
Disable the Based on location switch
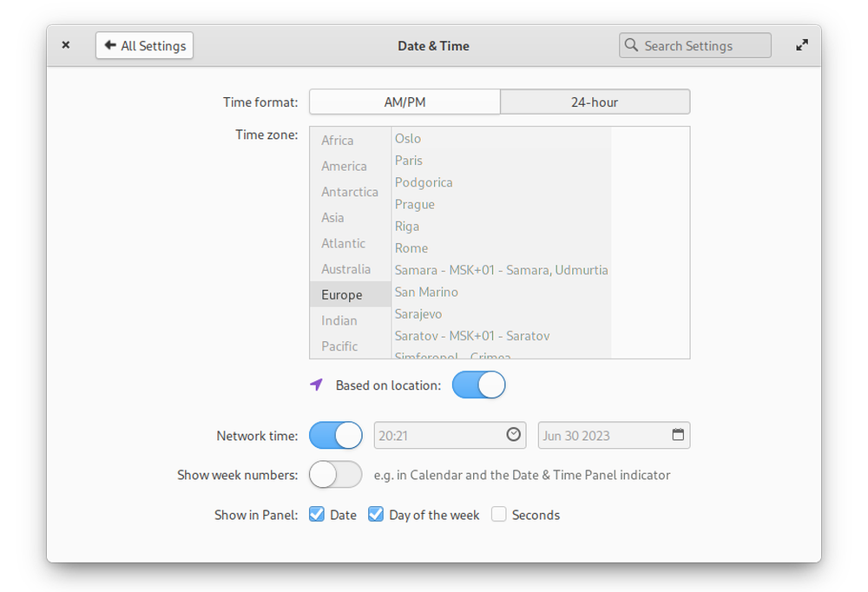coord(478,385)
